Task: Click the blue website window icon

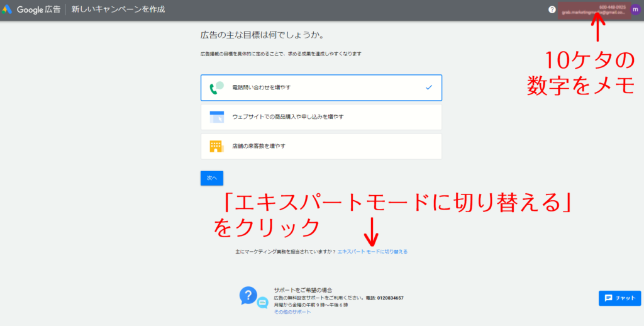Action: tap(216, 117)
